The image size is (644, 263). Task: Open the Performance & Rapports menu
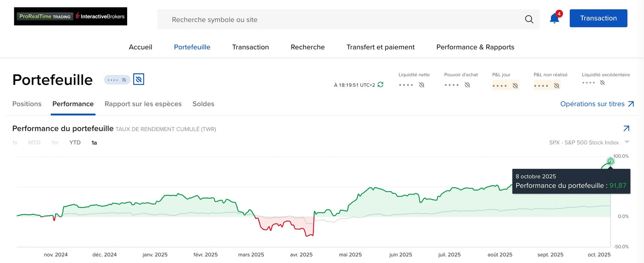[475, 47]
